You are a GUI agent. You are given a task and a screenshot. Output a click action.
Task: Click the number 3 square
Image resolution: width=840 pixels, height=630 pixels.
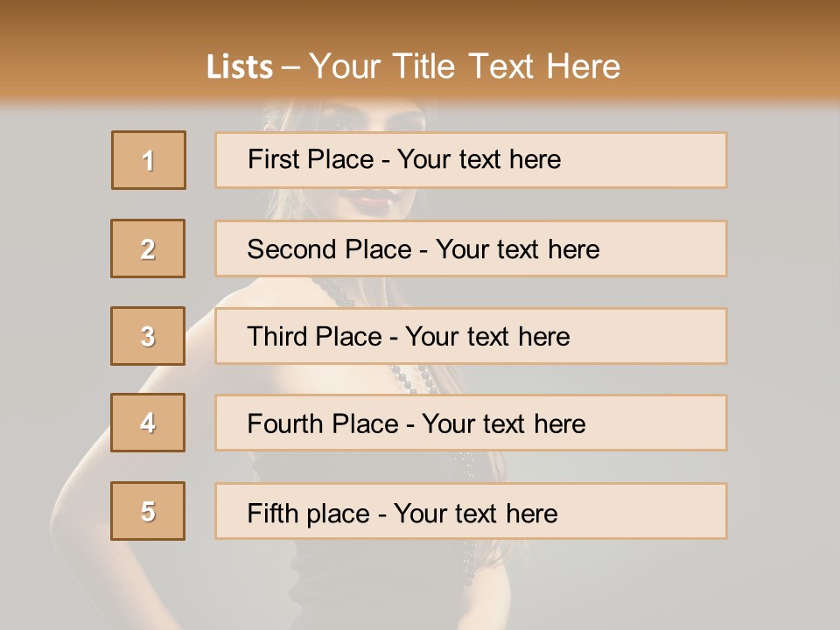pos(148,336)
